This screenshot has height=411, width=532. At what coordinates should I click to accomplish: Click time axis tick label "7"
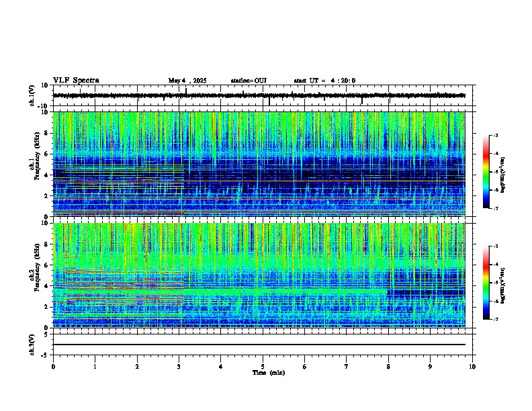tap(347, 367)
